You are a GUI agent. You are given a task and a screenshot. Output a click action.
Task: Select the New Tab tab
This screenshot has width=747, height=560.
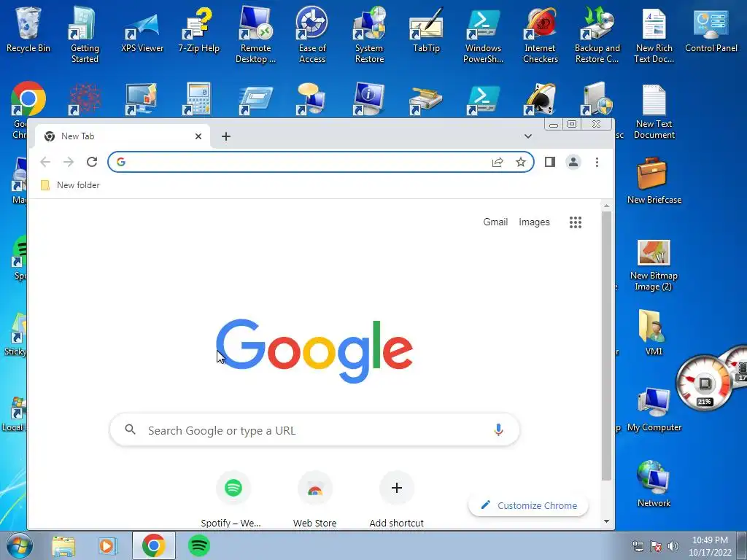click(x=123, y=136)
